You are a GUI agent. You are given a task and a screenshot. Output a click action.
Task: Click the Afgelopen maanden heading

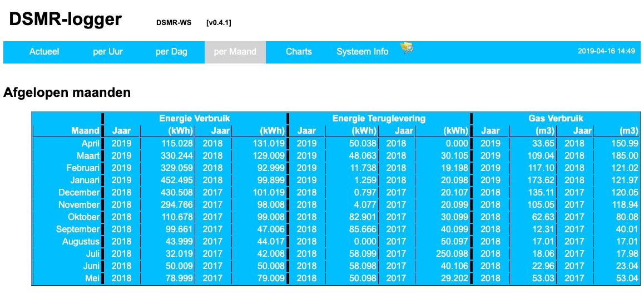point(67,93)
